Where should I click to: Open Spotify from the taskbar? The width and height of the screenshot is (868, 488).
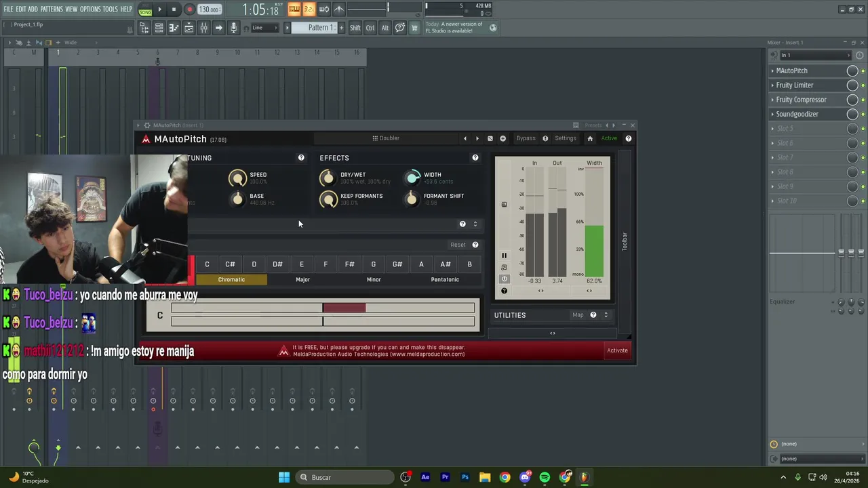545,477
